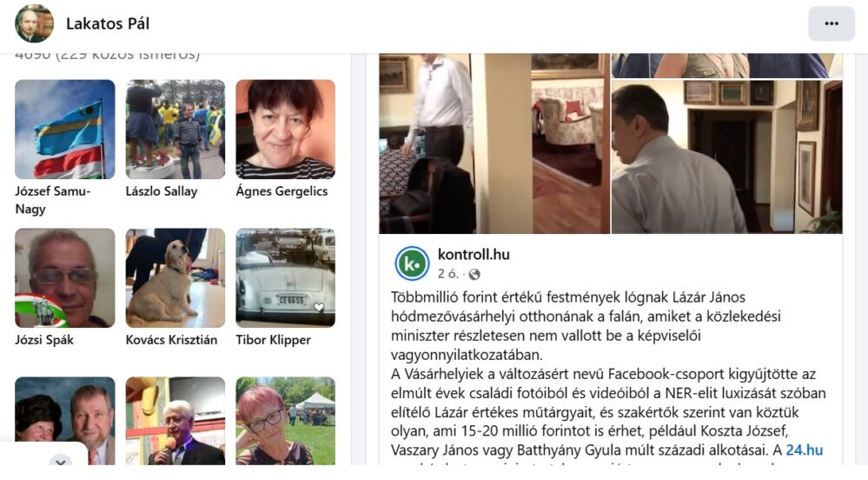
Task: Open the post photo with framed paintings hallway
Action: [x=727, y=157]
